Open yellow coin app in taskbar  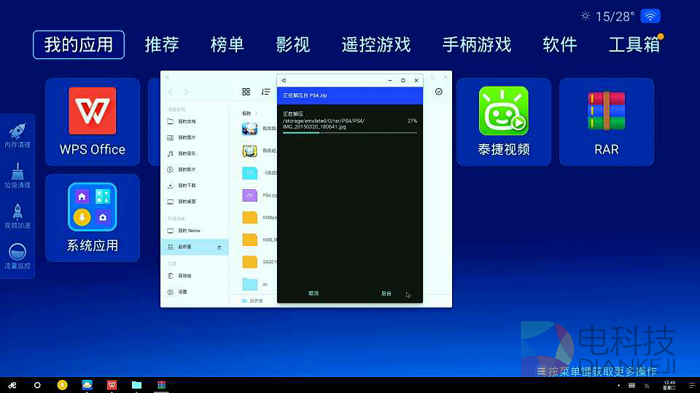62,385
